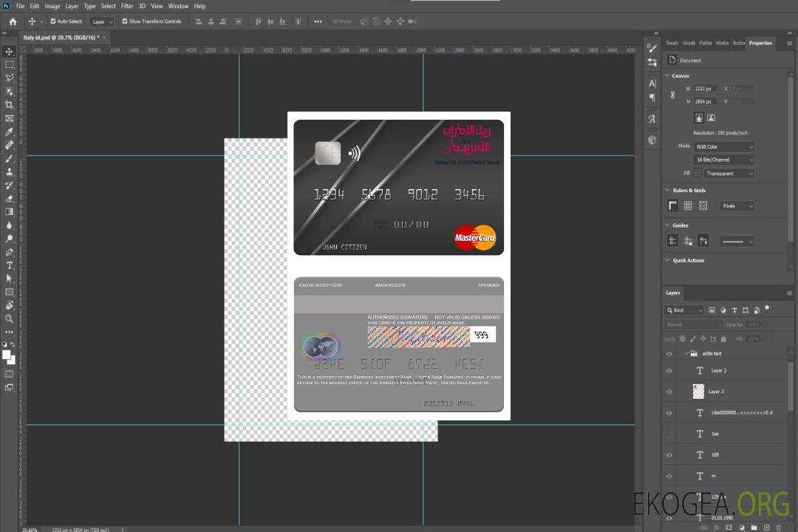This screenshot has height=532, width=798.
Task: Select the Brush tool
Action: click(x=9, y=158)
